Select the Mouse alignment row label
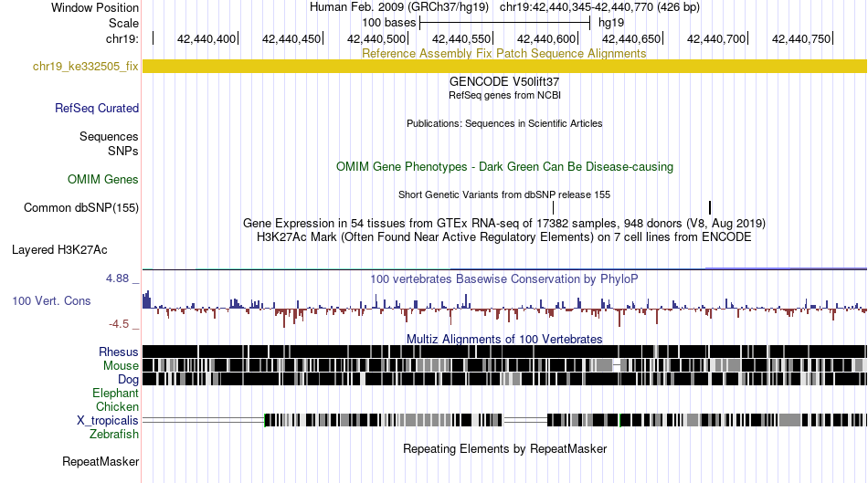 (x=121, y=366)
